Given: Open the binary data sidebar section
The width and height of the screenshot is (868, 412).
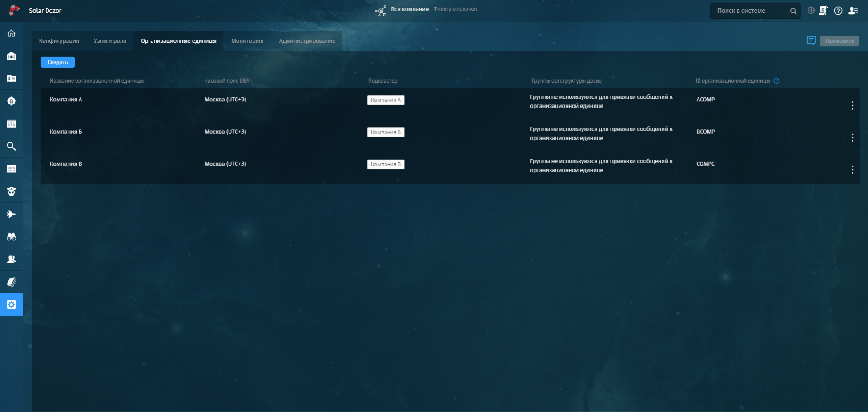Looking at the screenshot, I should click(x=12, y=124).
